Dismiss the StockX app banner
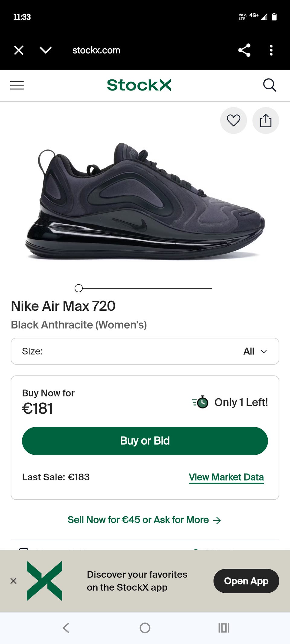Viewport: 290px width, 644px height. [14, 581]
